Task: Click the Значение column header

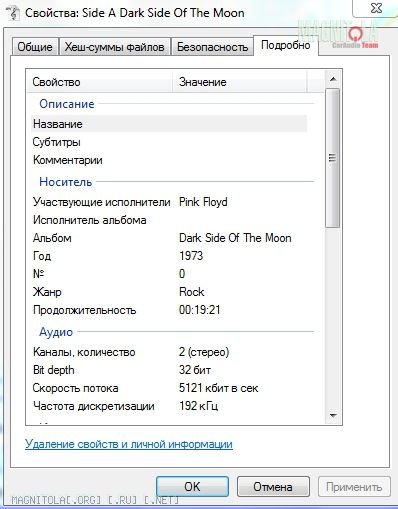Action: click(240, 82)
